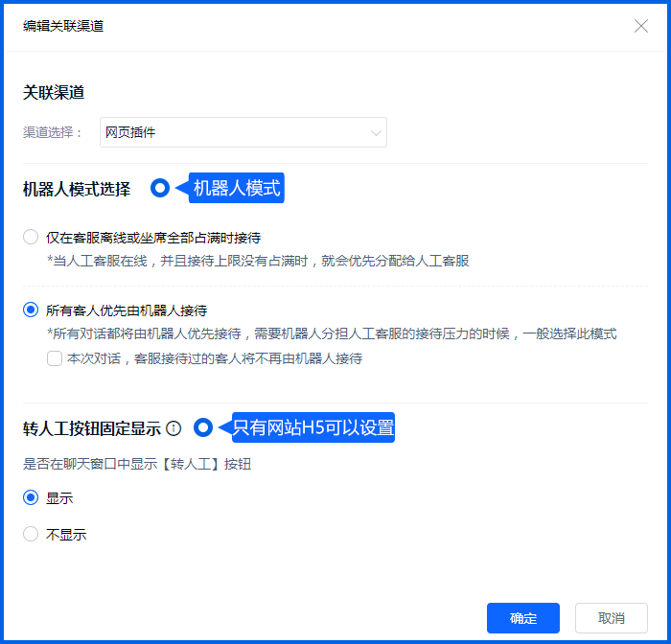Click text 是否在聊天窗口中显示【转人工】按钮
The image size is (671, 644).
137,464
